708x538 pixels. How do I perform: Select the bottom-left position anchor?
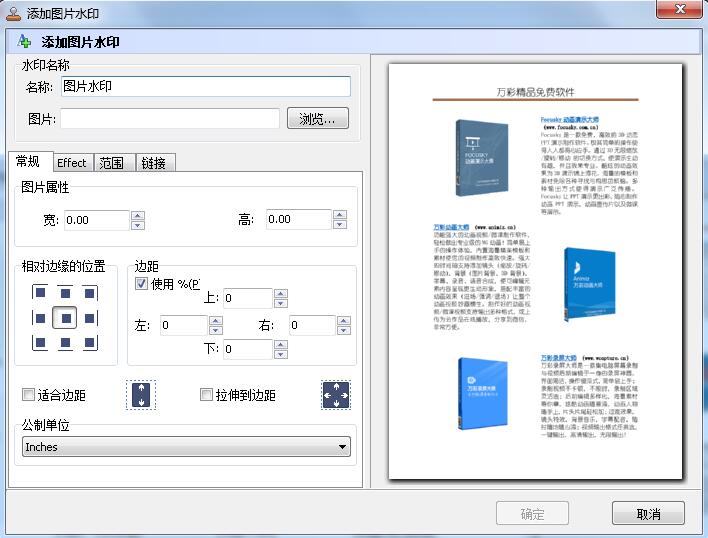[40, 342]
